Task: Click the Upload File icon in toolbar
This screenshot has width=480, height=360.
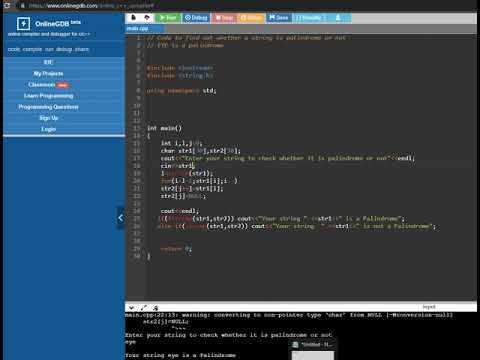Action: coord(147,17)
